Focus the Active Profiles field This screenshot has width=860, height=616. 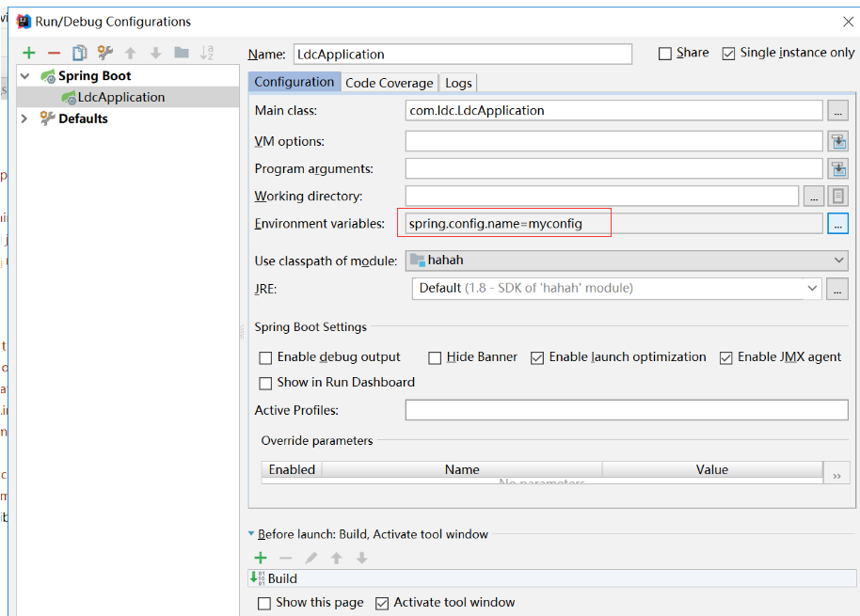[627, 410]
